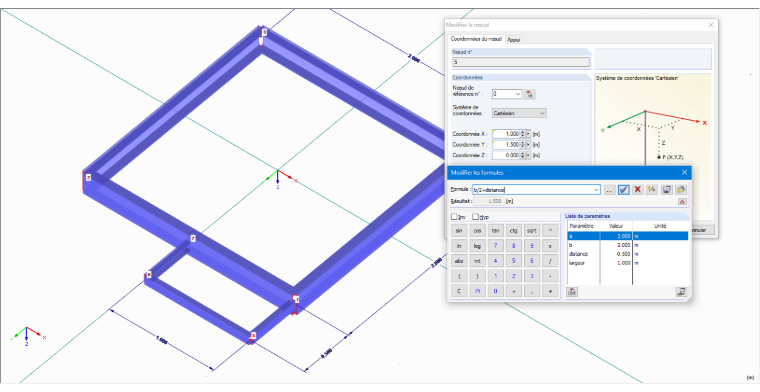Click the Coordonnée X value field

tap(506, 134)
